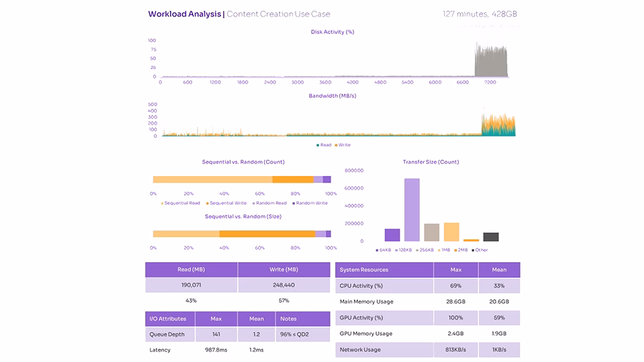Click the "128KB" legend entry

pyautogui.click(x=403, y=250)
